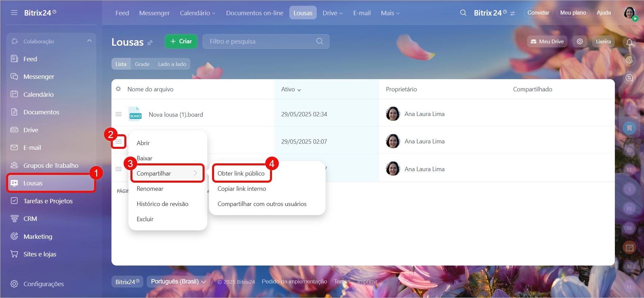644x298 pixels.
Task: Click the Nome do arquivo column header
Action: pyautogui.click(x=150, y=89)
